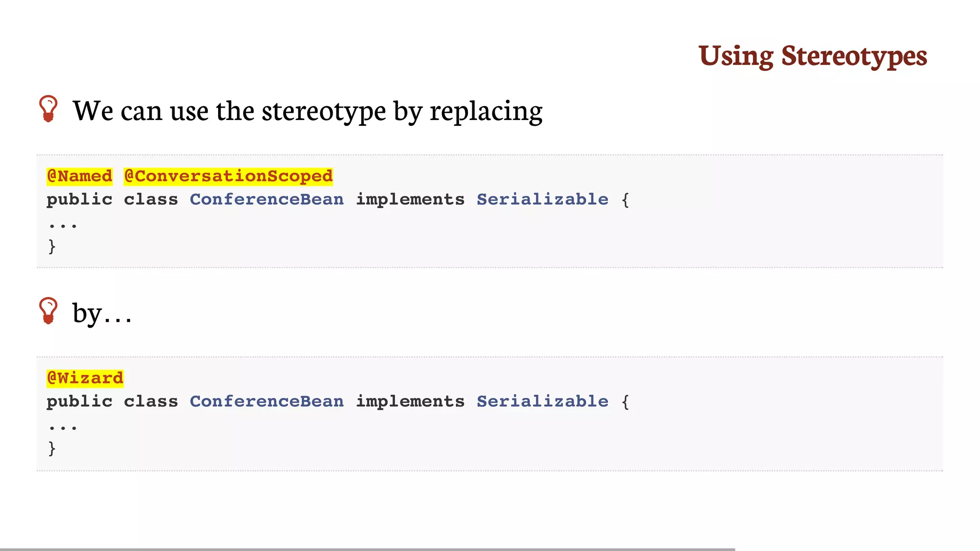Click the lightbulb icon beside 'by…'

click(x=48, y=311)
